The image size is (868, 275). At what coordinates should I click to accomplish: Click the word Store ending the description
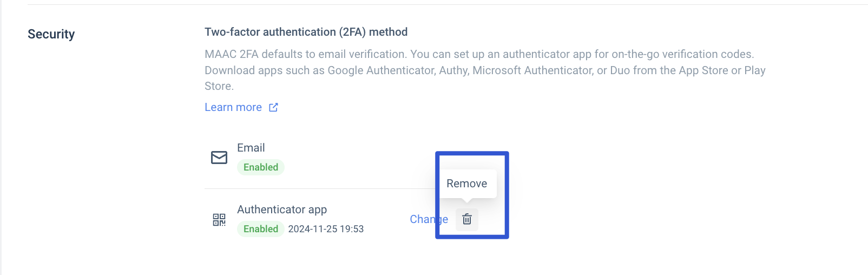[218, 86]
